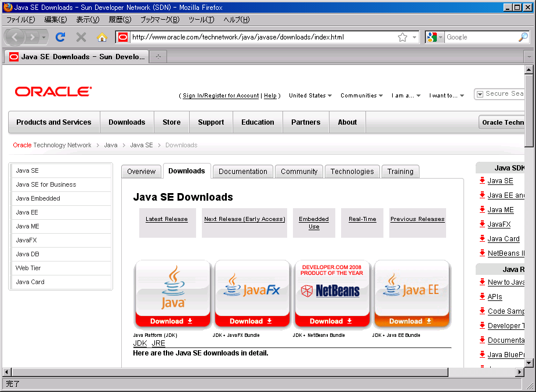
Task: Open a new tab with the plus button
Action: [x=158, y=57]
